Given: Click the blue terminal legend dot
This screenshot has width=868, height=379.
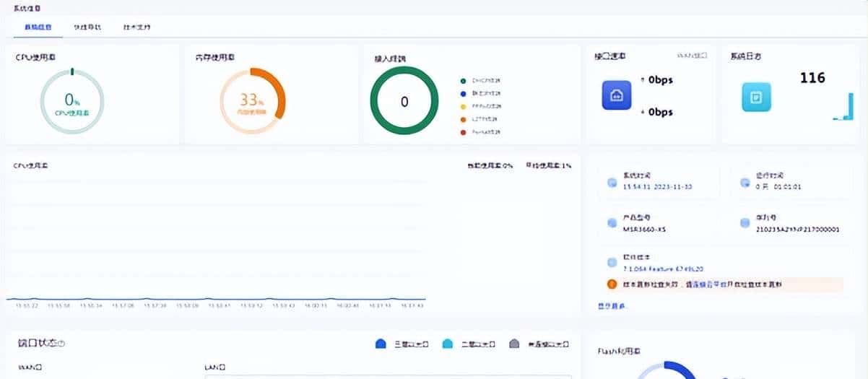Looking at the screenshot, I should [x=463, y=94].
